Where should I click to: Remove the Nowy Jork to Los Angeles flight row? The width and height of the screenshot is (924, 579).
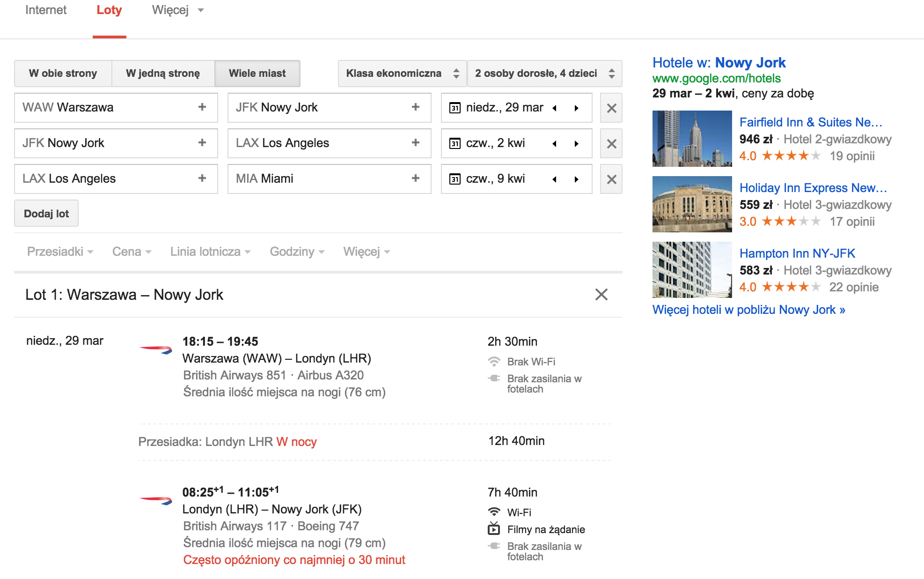[x=611, y=143]
